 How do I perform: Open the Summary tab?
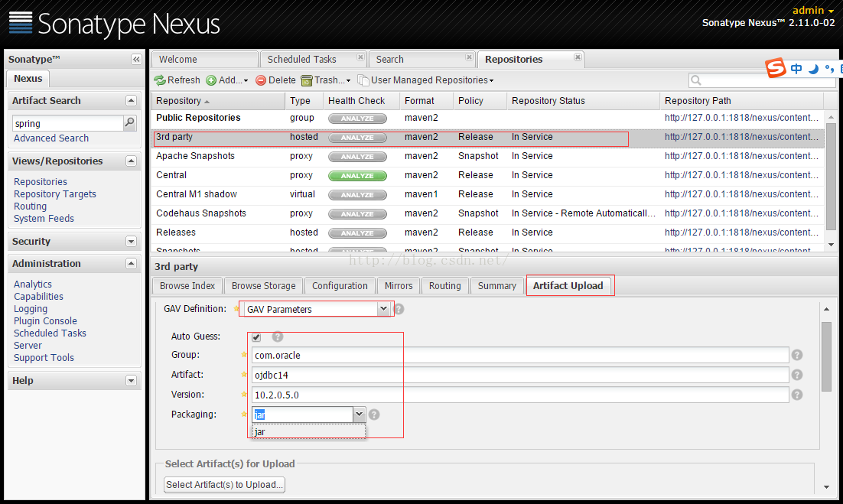pos(496,286)
